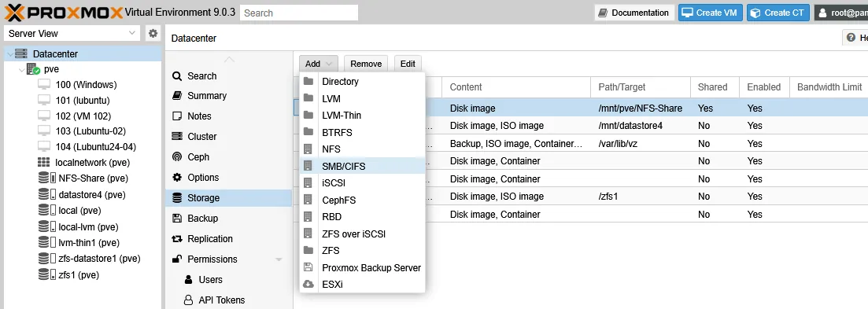Choose LVM from Add menu
868x309 pixels.
[362, 98]
